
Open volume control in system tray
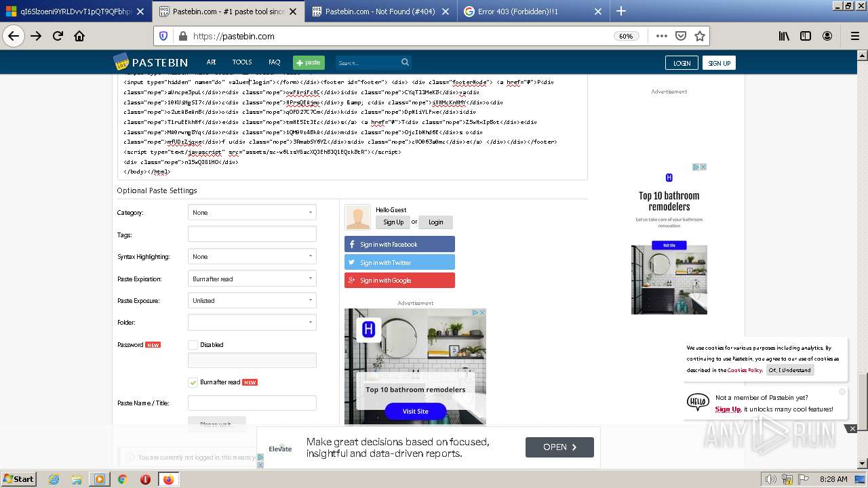coord(770,479)
